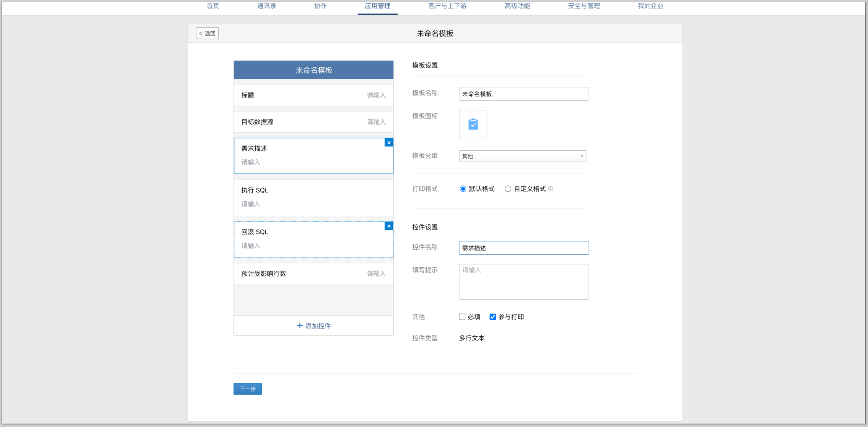Click the 下一步 button
Screen dimensions: 868x427
(x=247, y=389)
